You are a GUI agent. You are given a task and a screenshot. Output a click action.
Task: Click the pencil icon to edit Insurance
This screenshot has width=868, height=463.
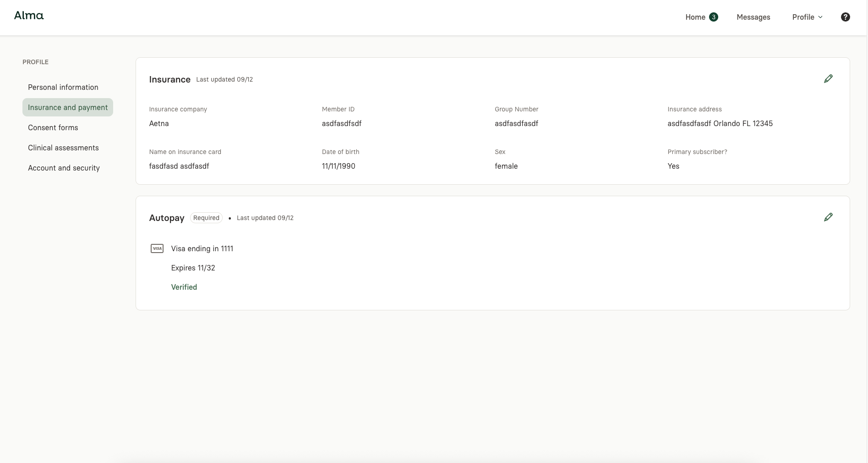click(x=828, y=78)
